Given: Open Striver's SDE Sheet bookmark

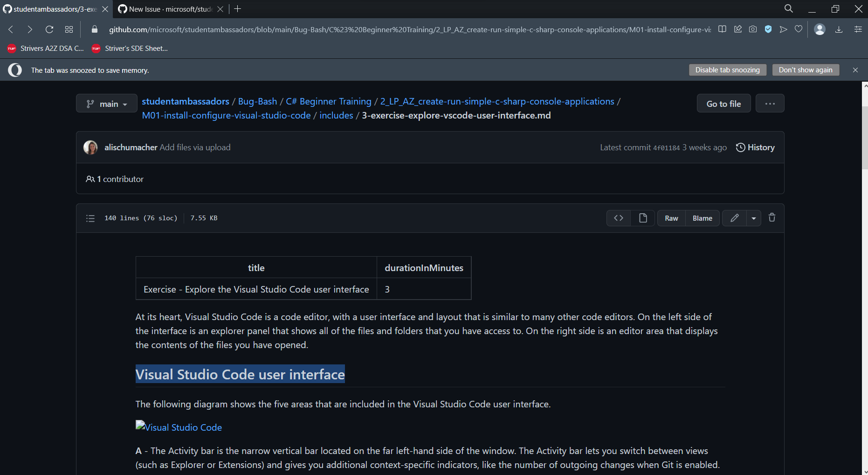Looking at the screenshot, I should click(x=130, y=49).
